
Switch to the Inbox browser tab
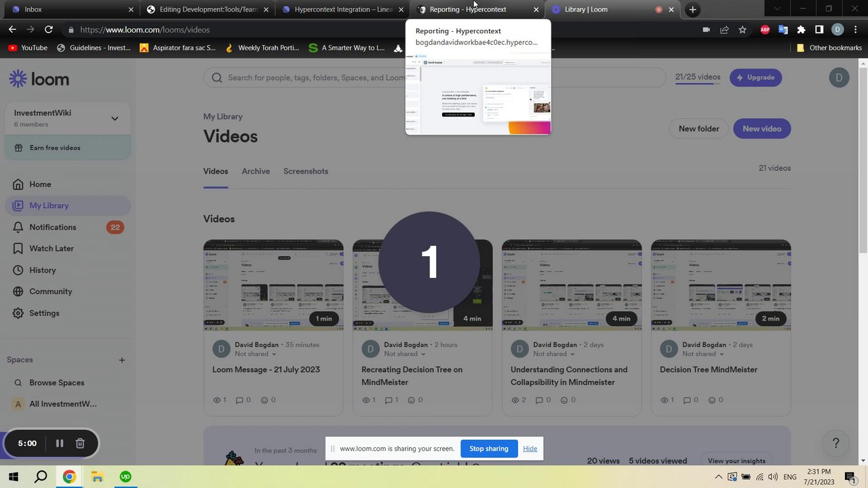(x=71, y=9)
